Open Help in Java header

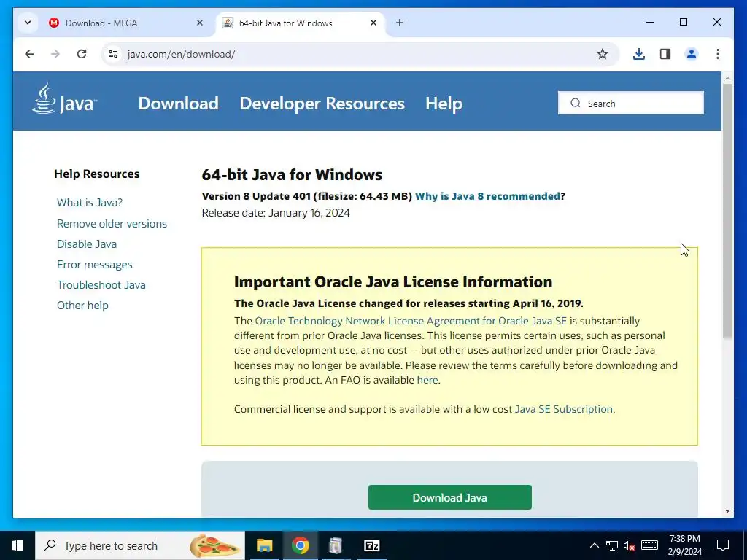pos(444,104)
